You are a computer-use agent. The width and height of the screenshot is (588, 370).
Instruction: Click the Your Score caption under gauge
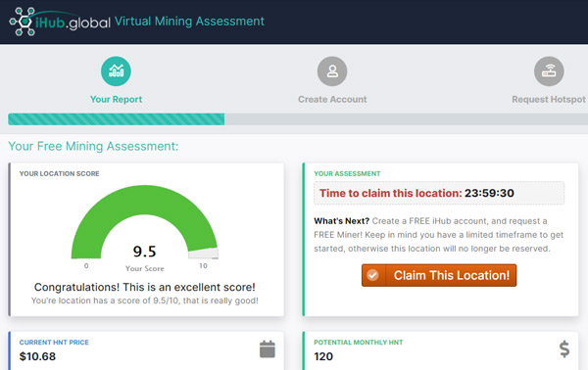pos(145,268)
